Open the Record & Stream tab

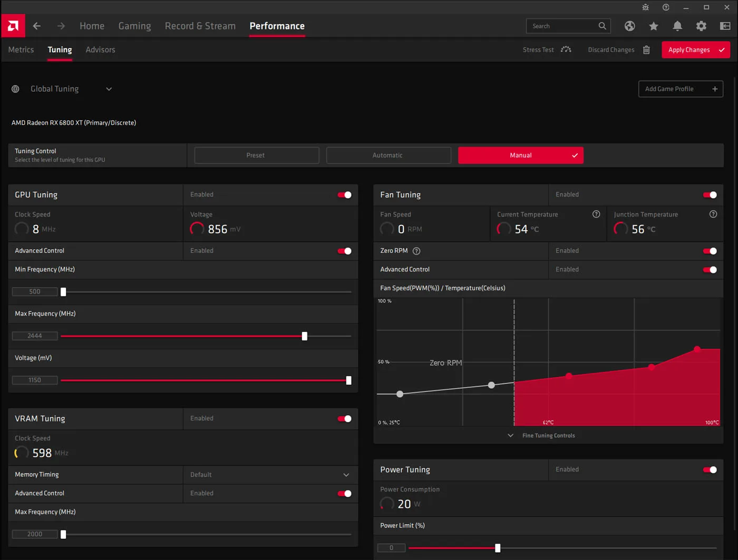click(200, 26)
